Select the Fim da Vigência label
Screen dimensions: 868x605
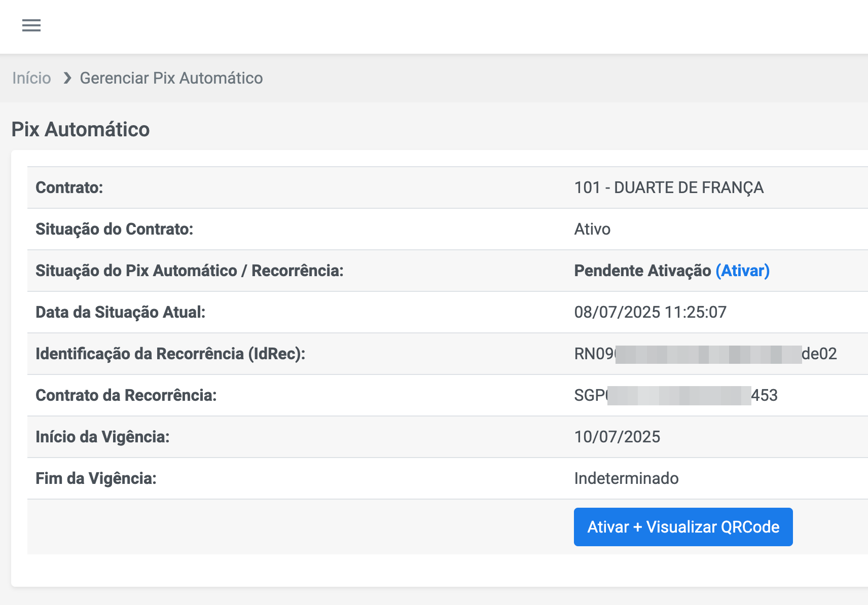pyautogui.click(x=96, y=478)
